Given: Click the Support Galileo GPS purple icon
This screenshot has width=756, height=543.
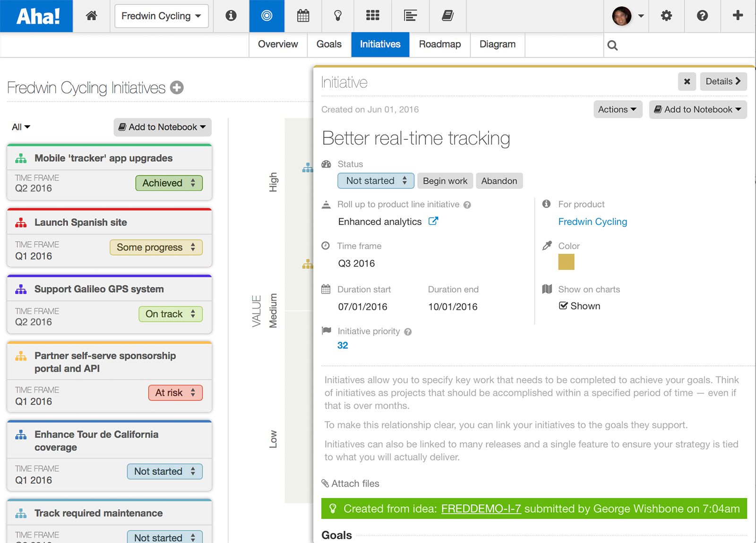Looking at the screenshot, I should (x=21, y=289).
